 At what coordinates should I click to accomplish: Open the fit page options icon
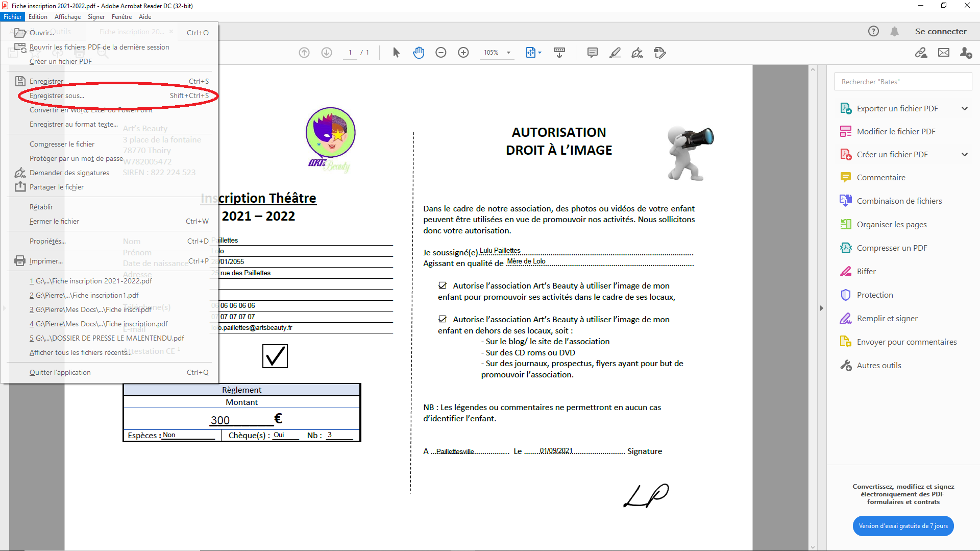(533, 53)
